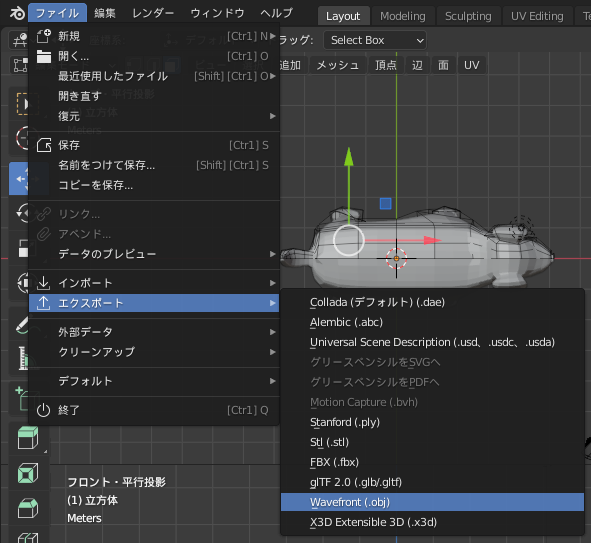
Task: Export as Universal Scene Description
Action: pyautogui.click(x=432, y=342)
